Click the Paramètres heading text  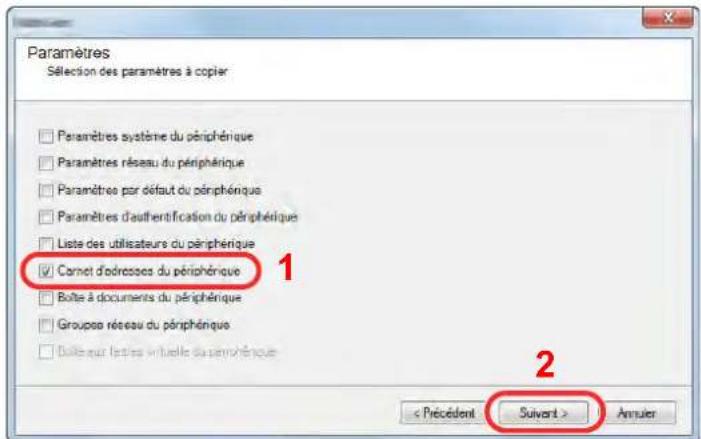[68, 53]
